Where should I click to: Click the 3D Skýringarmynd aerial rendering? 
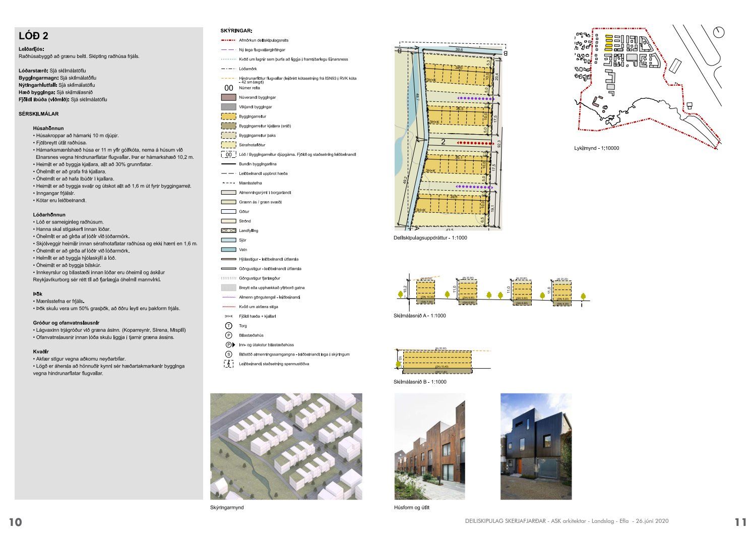[x=286, y=446]
